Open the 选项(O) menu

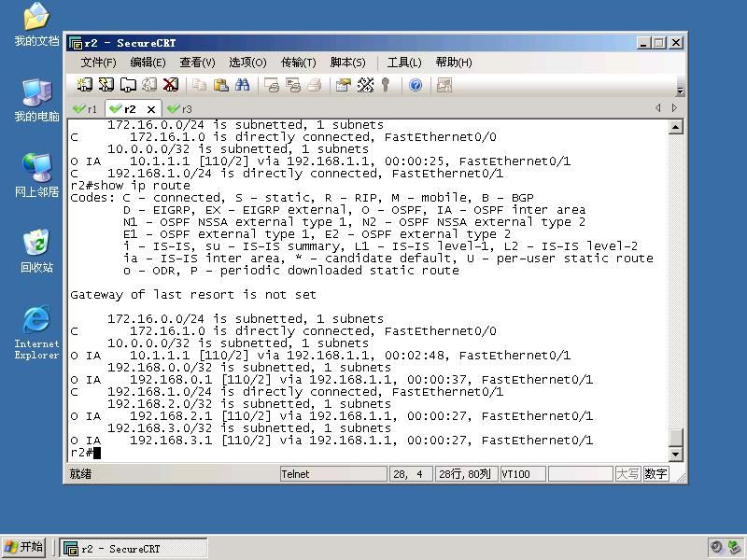pyautogui.click(x=247, y=63)
